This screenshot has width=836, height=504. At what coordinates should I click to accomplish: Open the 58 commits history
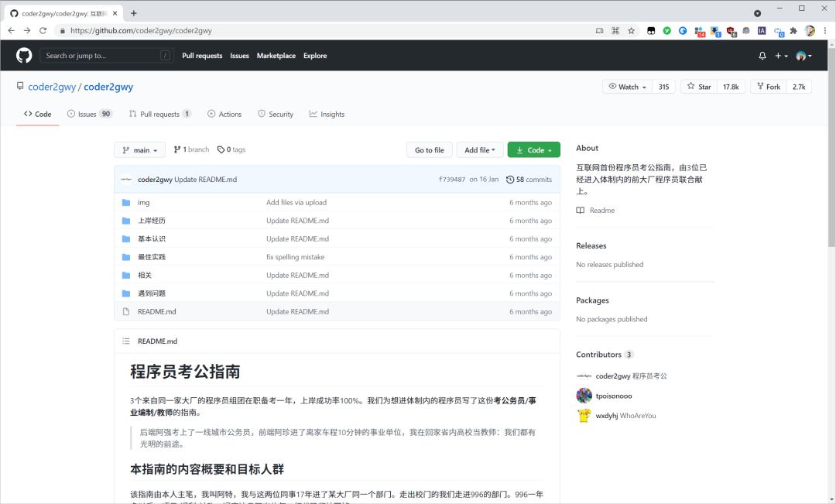[x=529, y=180]
